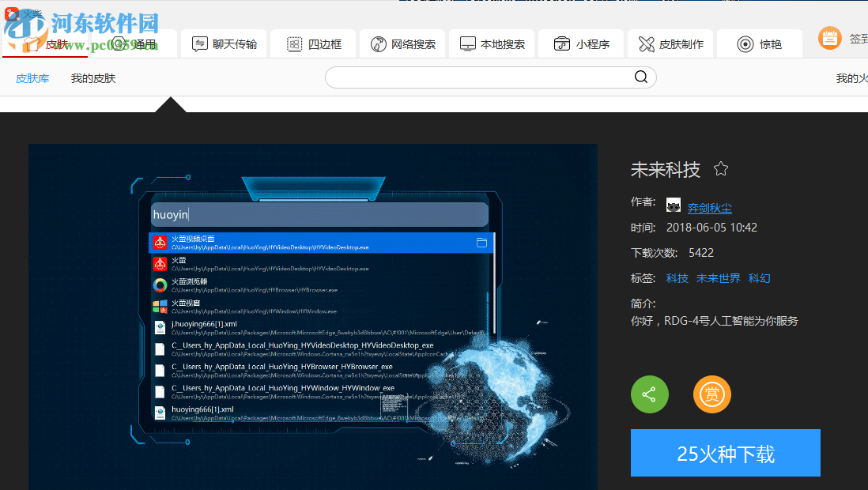Open the 我的皮肤 sub-tab

click(x=93, y=78)
